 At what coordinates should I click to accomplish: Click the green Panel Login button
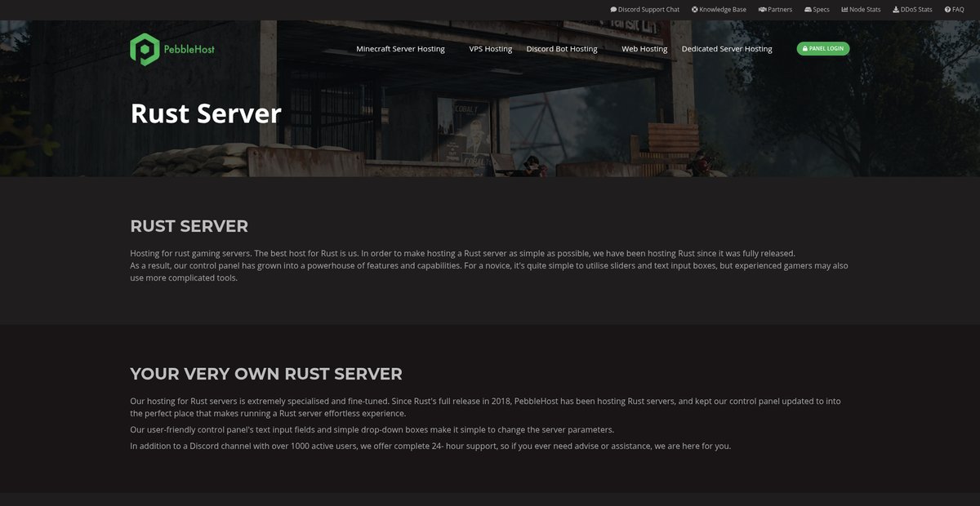click(x=823, y=49)
